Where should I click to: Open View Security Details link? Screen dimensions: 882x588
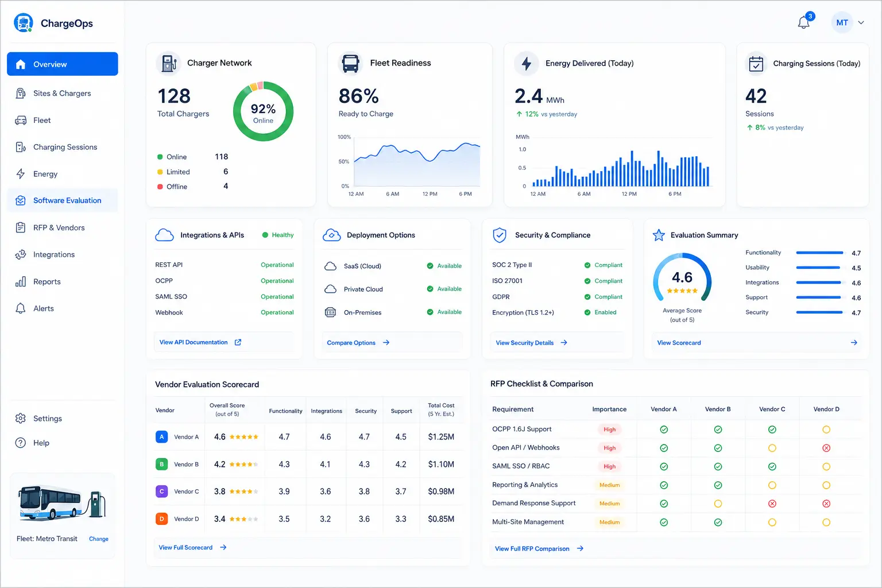pos(532,343)
